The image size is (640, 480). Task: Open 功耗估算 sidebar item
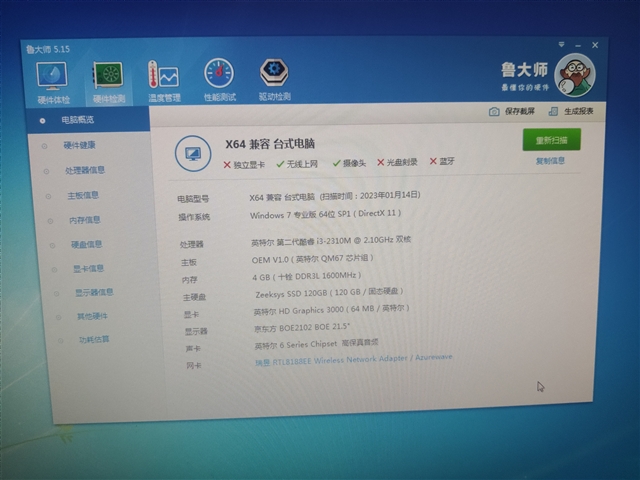[94, 340]
